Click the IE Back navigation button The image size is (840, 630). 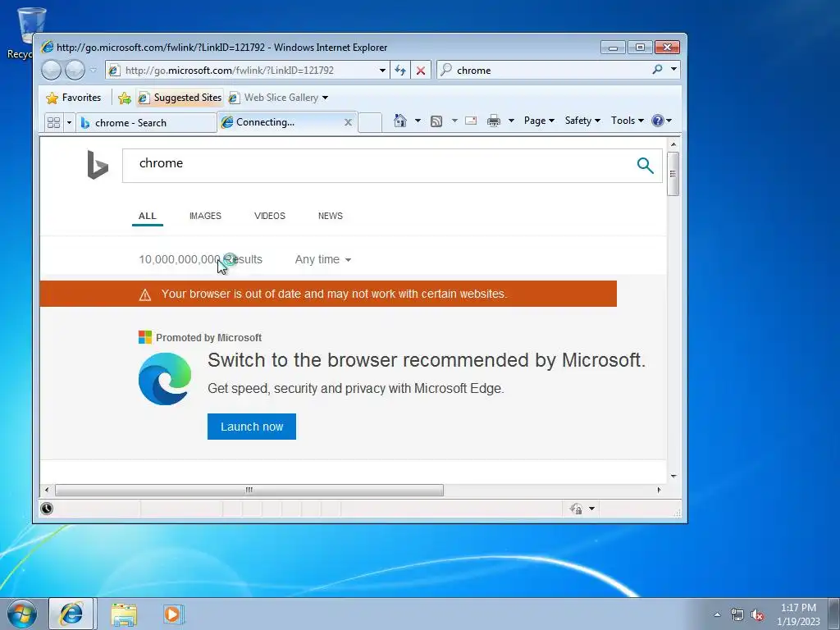(51, 71)
